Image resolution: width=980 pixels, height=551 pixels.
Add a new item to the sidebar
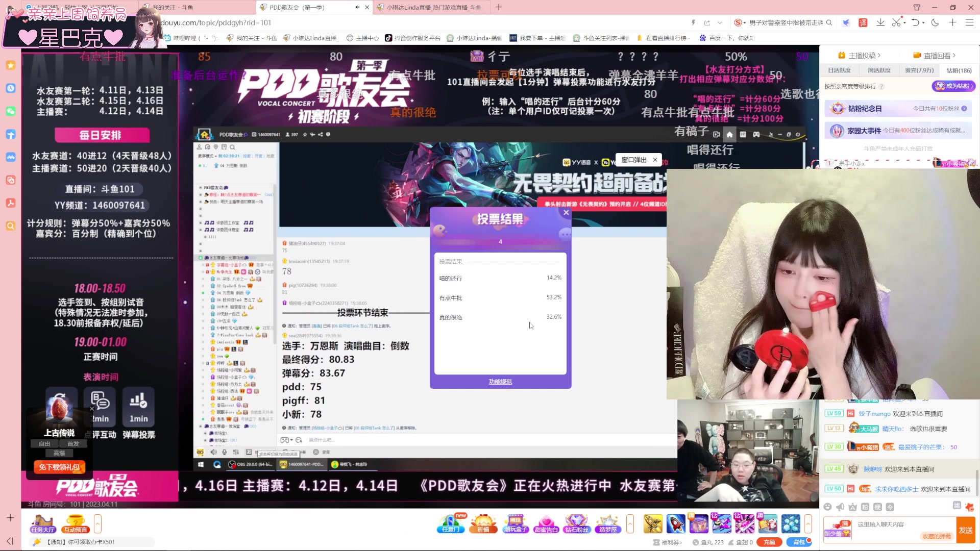(x=10, y=518)
